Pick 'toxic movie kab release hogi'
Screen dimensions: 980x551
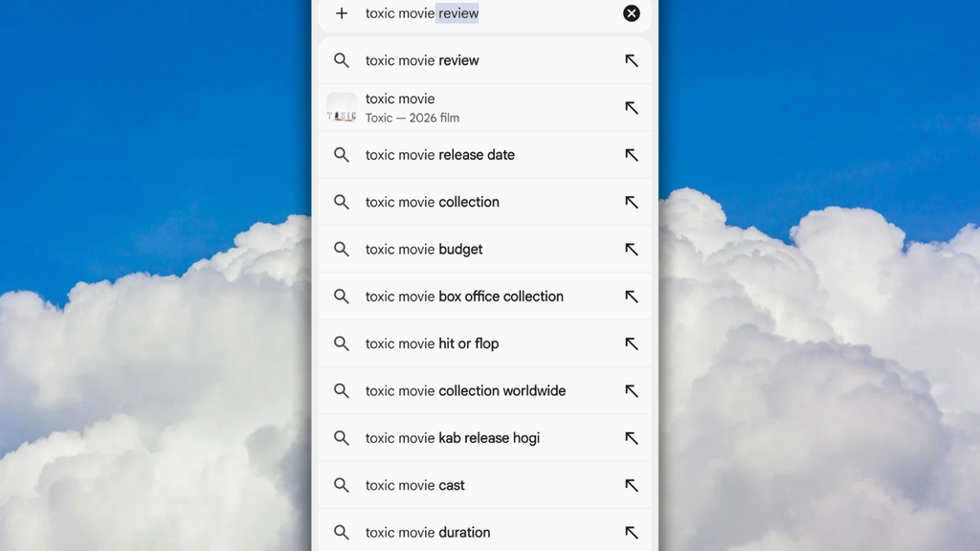pos(484,438)
